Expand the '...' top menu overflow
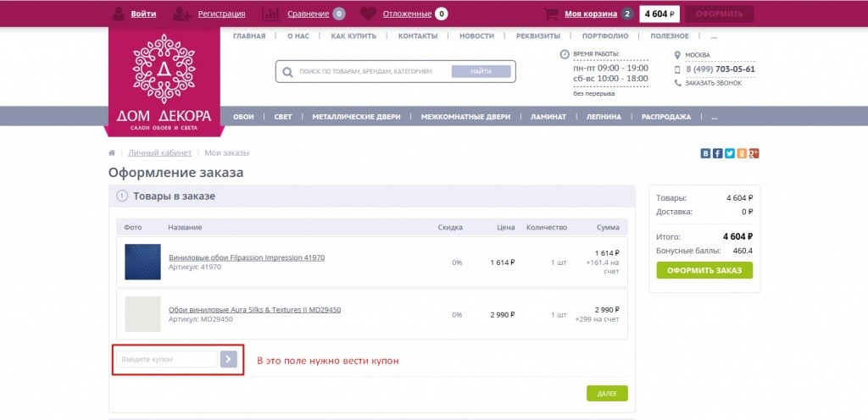Viewport: 868px width, 420px height. pyautogui.click(x=714, y=36)
